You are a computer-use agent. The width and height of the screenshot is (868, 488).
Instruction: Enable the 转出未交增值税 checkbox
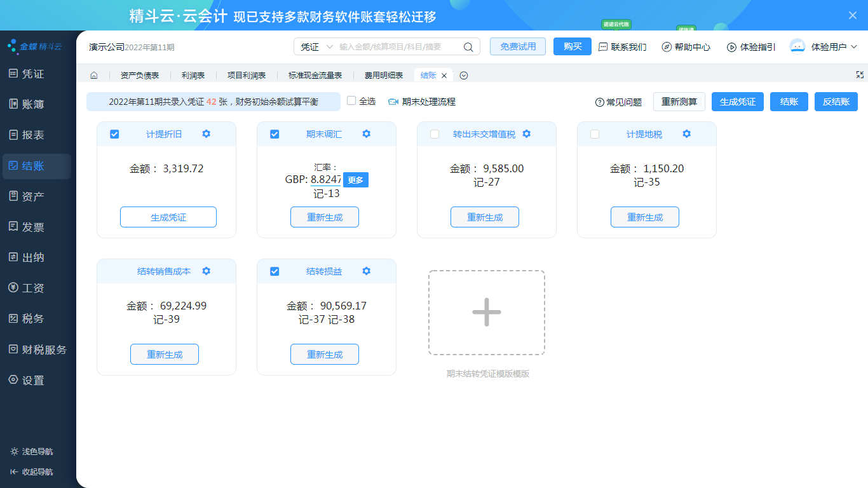(435, 134)
